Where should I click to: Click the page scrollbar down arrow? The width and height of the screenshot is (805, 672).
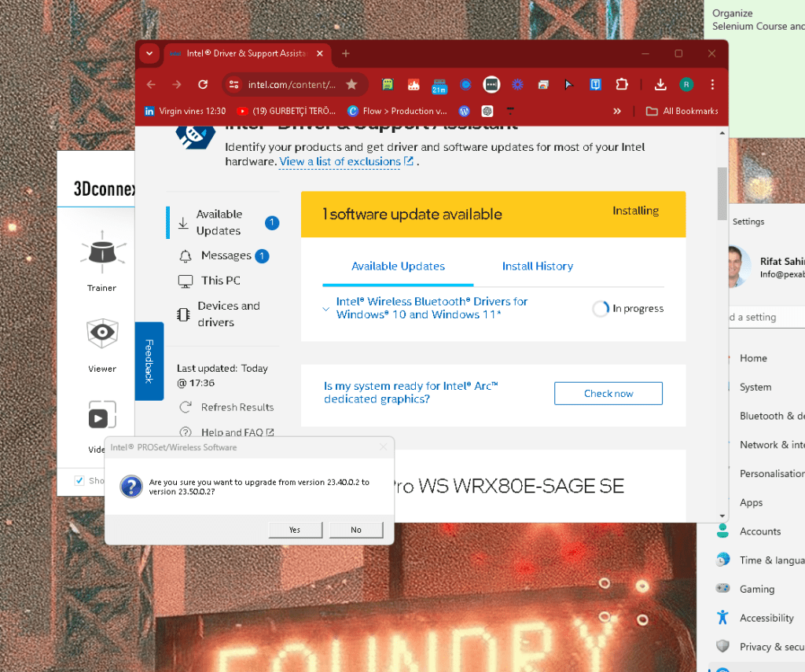(722, 516)
